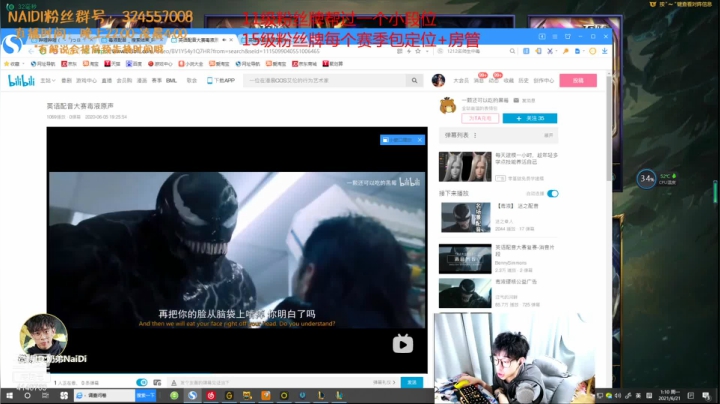Open Sogou browser from the taskbar
This screenshot has width=720, height=404.
tap(192, 395)
